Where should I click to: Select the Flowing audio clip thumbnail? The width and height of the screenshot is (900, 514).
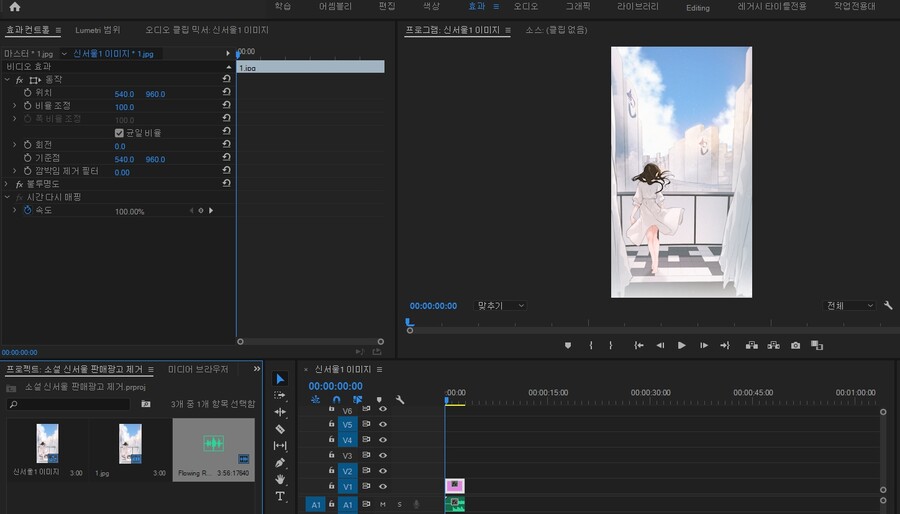[x=213, y=445]
